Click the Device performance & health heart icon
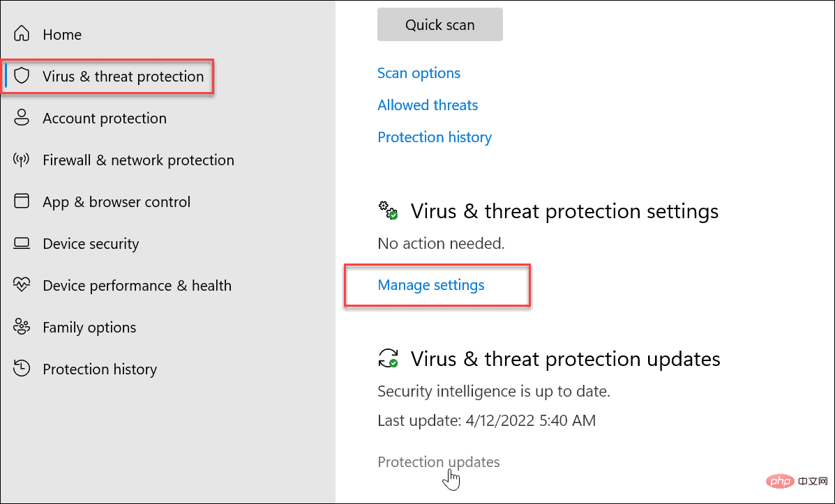The image size is (835, 504). (x=22, y=285)
